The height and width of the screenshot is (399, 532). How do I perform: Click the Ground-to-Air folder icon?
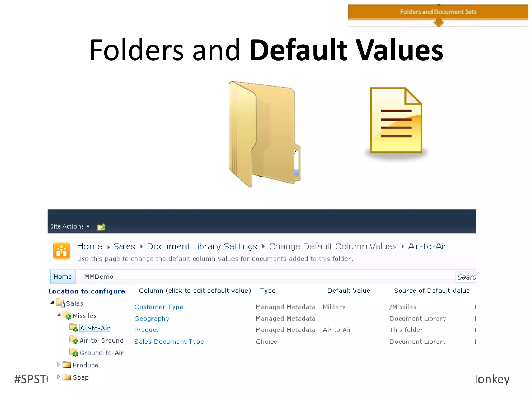point(74,353)
